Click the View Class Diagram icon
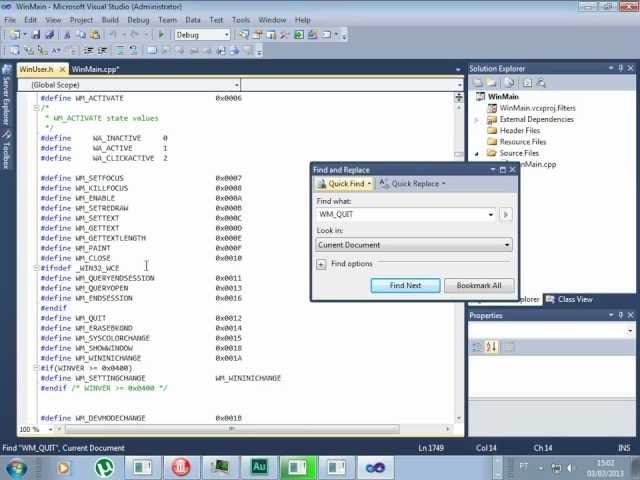Image resolution: width=640 pixels, height=480 pixels. tap(541, 83)
